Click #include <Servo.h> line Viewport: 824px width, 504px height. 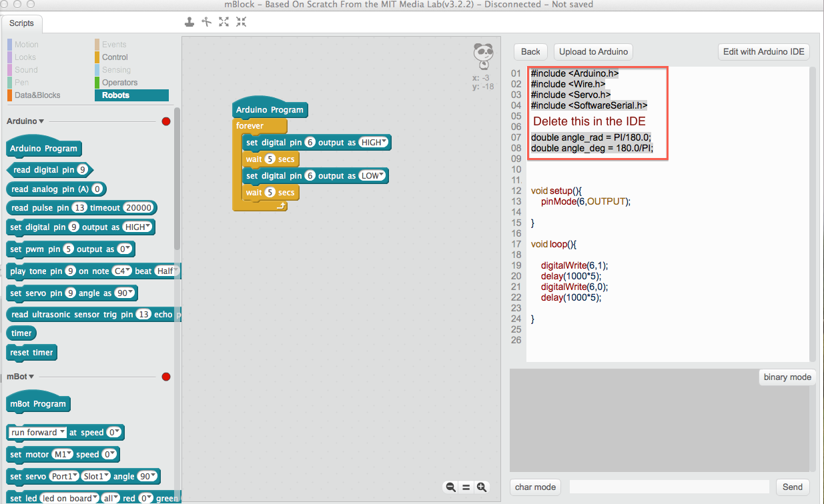(x=570, y=95)
